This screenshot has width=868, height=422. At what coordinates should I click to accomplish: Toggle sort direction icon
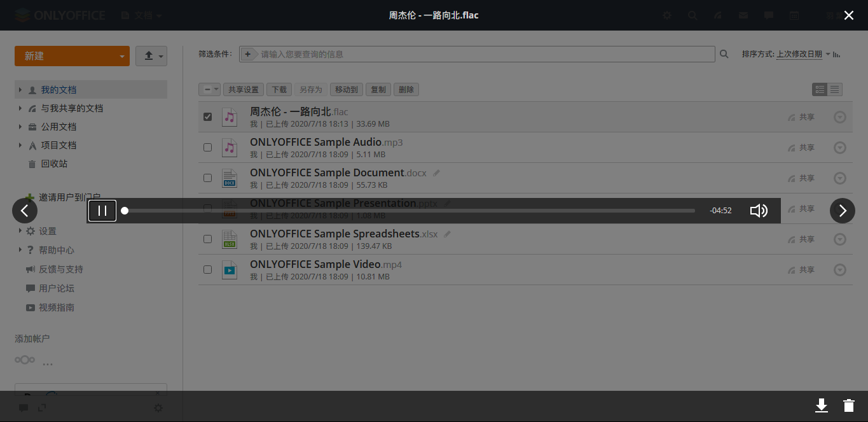837,54
